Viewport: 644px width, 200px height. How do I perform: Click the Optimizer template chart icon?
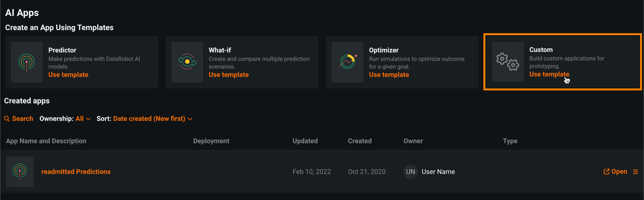(347, 62)
